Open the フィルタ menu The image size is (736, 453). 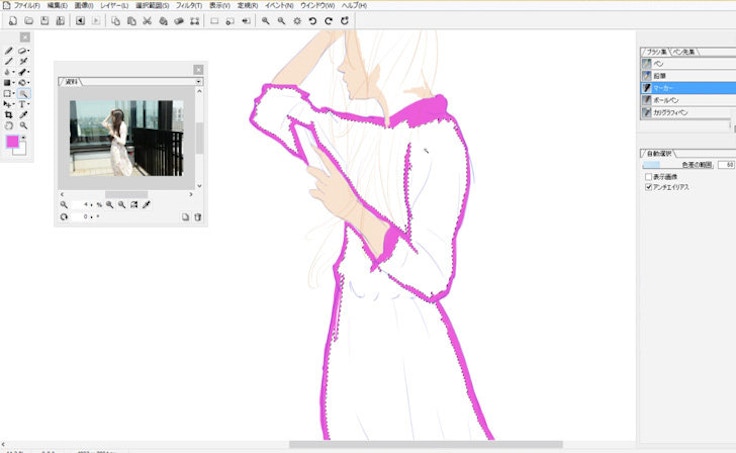click(189, 6)
